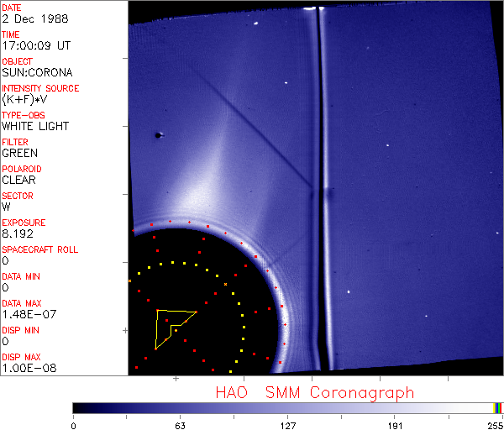The image size is (504, 430).
Task: Select the 1.48E-07 data max value
Action: tap(29, 314)
